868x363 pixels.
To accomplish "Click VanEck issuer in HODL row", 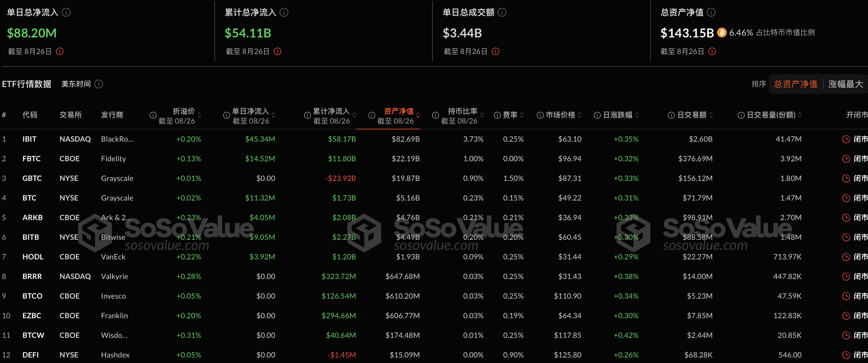I will 113,257.
